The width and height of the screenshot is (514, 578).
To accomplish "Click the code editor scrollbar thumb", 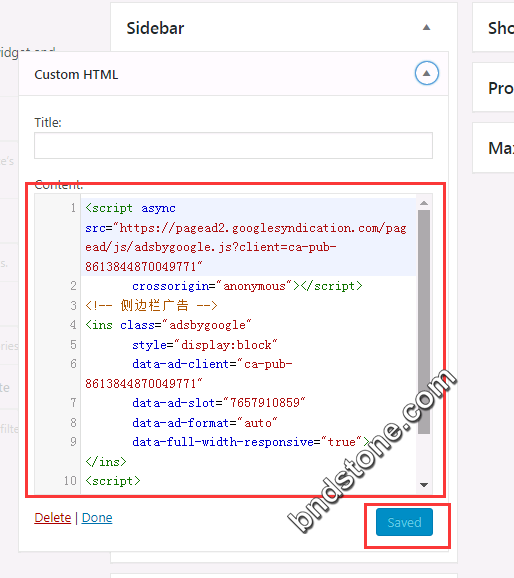I will 424,322.
